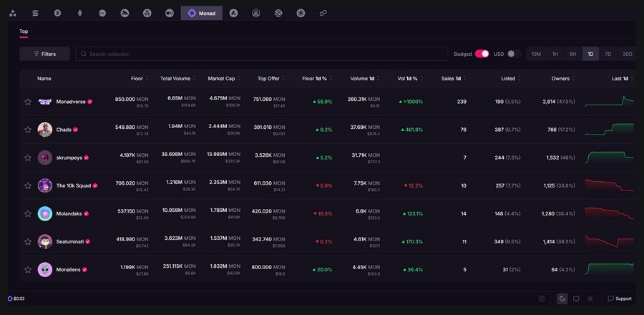The image size is (644, 315).
Task: Enable the USD toggle
Action: tap(514, 54)
